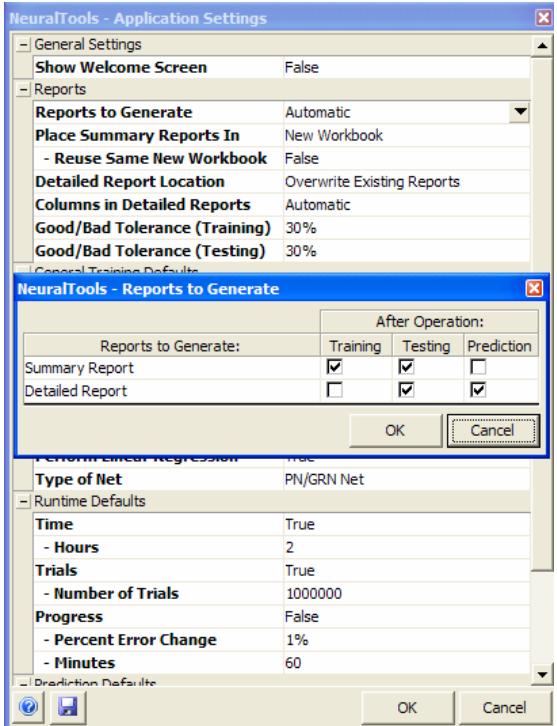Open the Reports to Generate dropdown arrow
The height and width of the screenshot is (726, 557).
tap(520, 112)
